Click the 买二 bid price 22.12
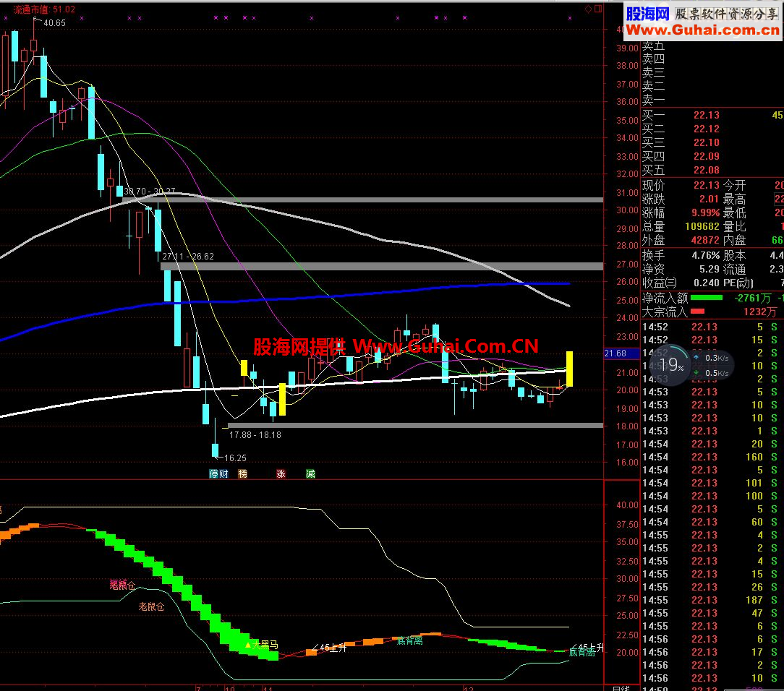The height and width of the screenshot is (691, 784). [x=706, y=129]
